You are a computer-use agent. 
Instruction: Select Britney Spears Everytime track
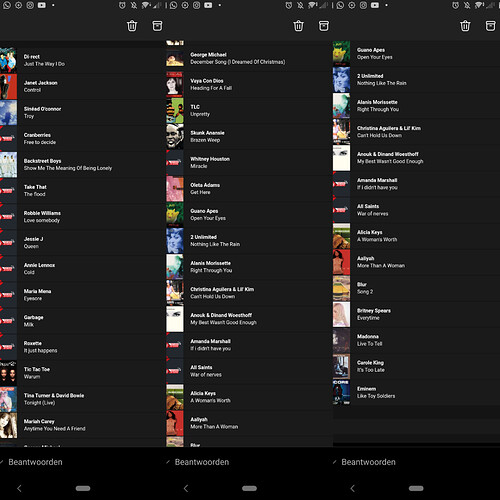[x=416, y=314]
